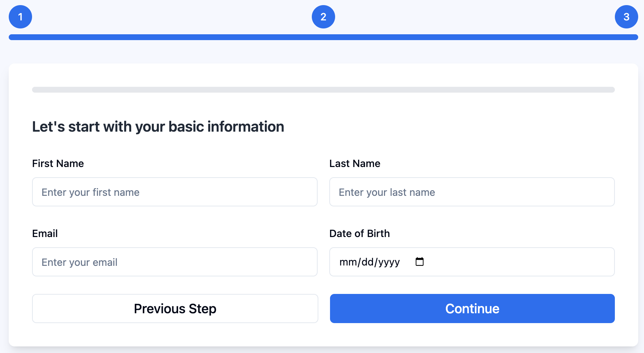Click the step 1 circle indicator
This screenshot has width=644, height=353.
point(20,17)
